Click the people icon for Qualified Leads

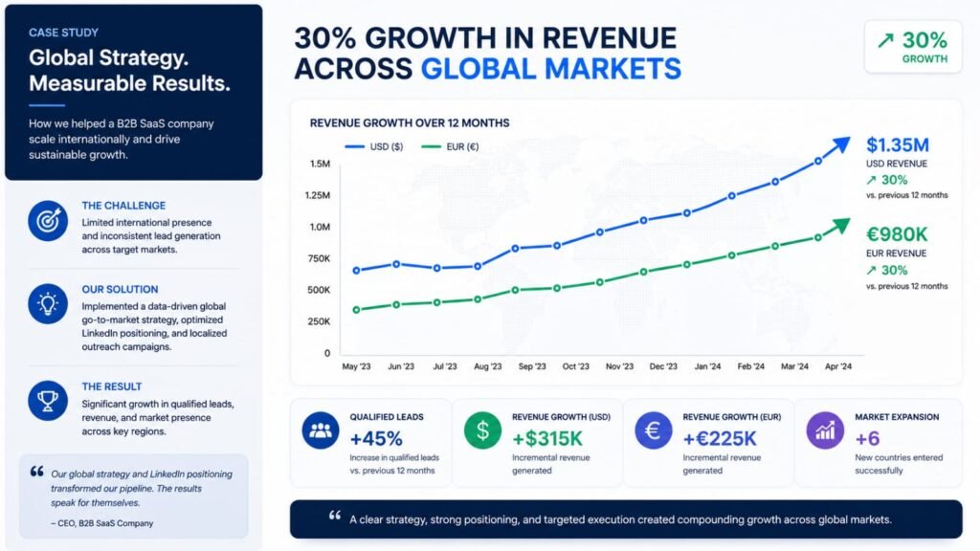[x=321, y=430]
